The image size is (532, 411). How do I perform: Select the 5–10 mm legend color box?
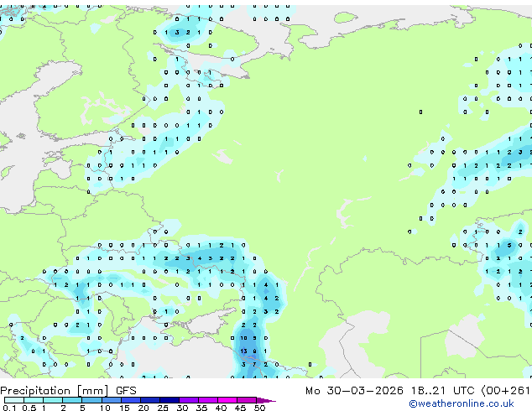pos(91,400)
